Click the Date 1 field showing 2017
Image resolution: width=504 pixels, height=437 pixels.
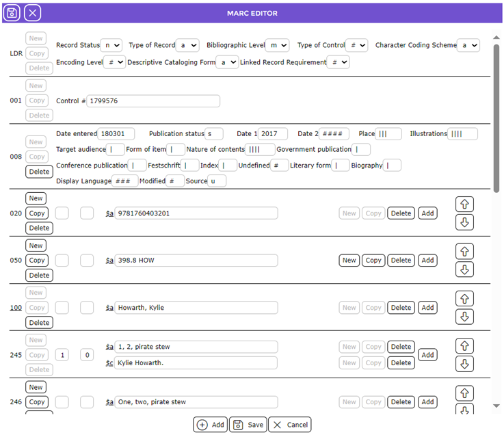[x=273, y=133]
